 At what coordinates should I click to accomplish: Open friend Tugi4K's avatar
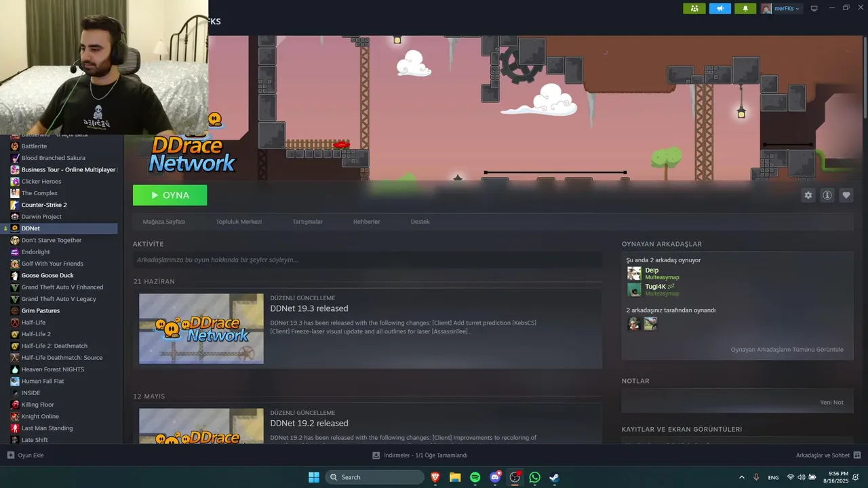tap(634, 289)
